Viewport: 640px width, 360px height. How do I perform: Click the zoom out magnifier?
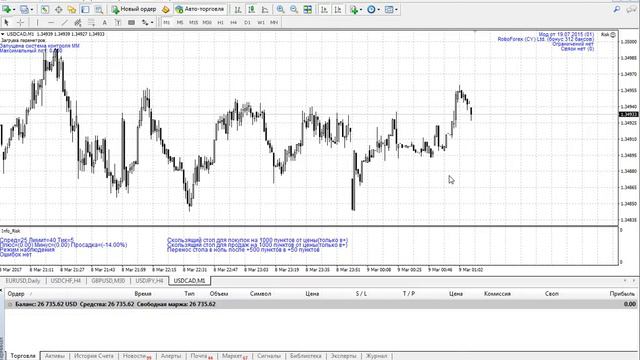point(294,9)
